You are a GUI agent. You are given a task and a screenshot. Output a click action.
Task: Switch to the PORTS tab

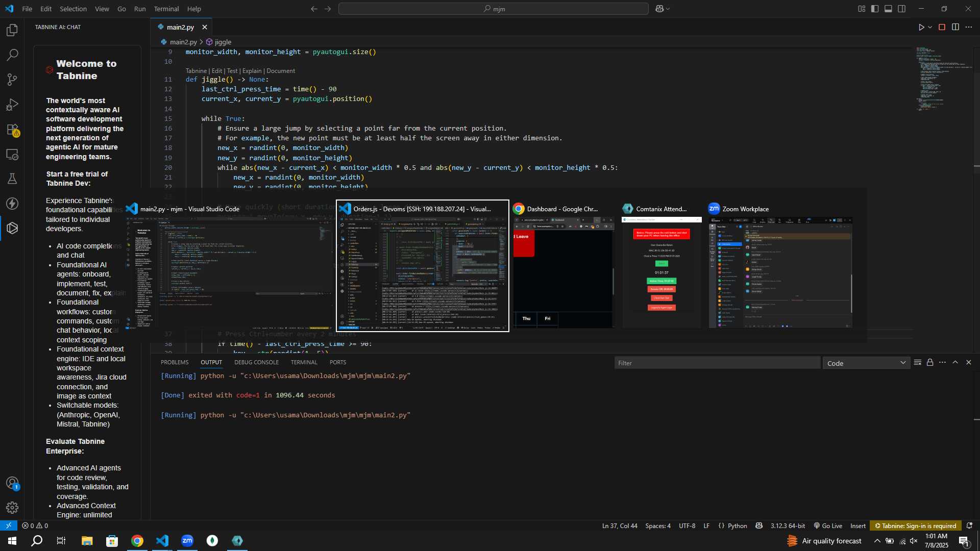point(337,362)
